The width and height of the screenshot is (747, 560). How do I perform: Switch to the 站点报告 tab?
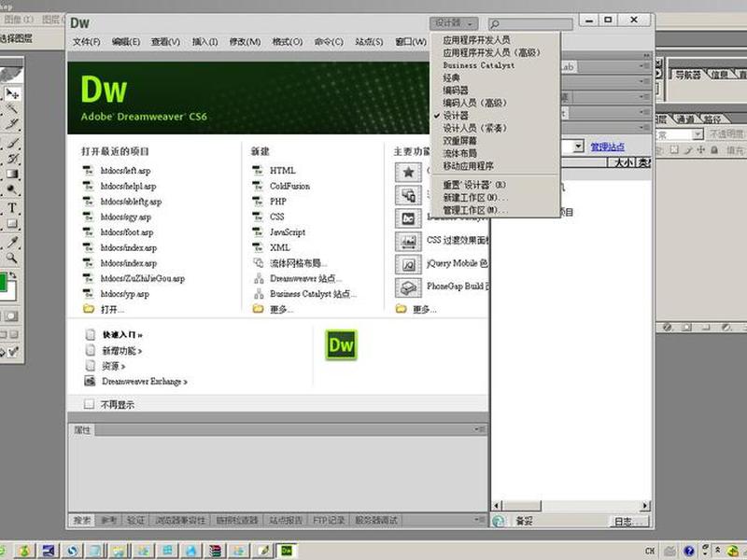[x=286, y=521]
